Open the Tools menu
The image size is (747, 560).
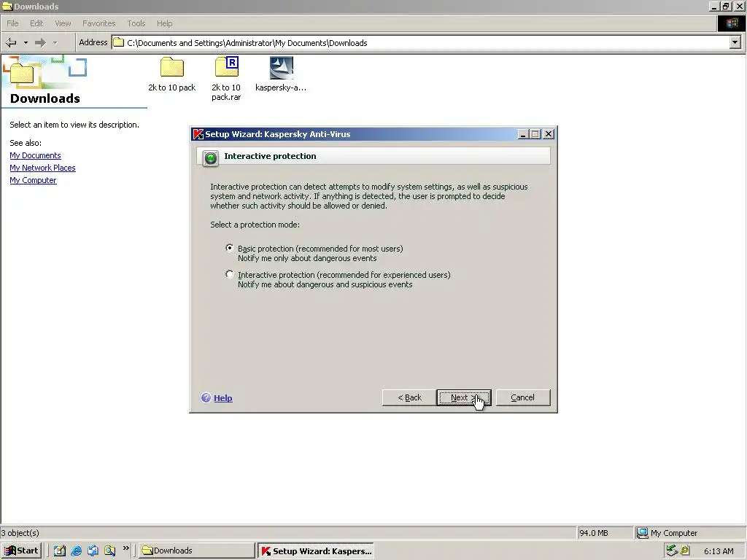click(x=136, y=23)
